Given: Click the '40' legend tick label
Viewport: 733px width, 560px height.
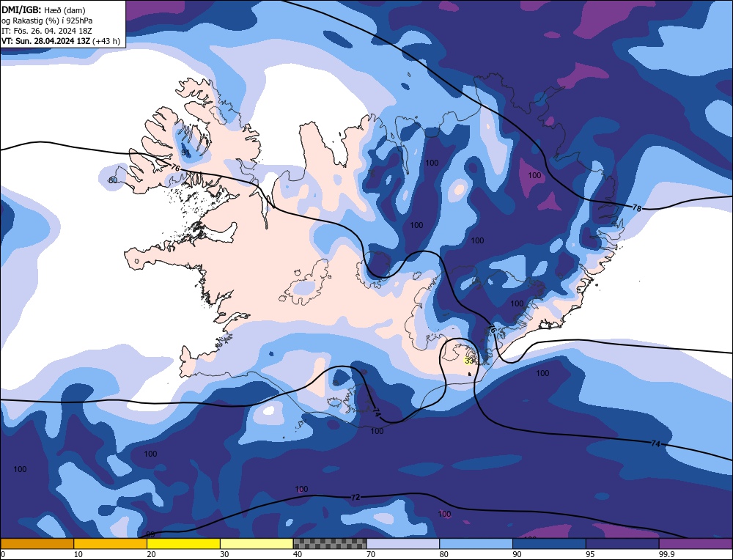Looking at the screenshot, I should tap(298, 554).
